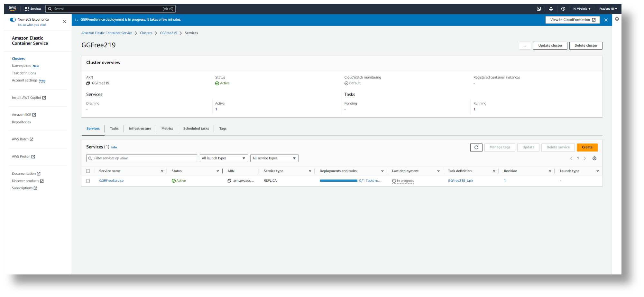The width and height of the screenshot is (644, 297).
Task: Dismiss the deployment progress banner
Action: 606,20
